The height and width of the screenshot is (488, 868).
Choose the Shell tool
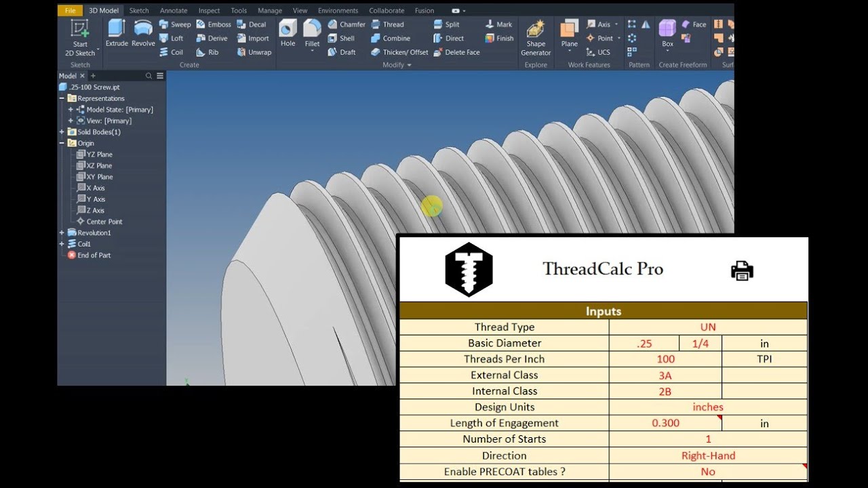click(341, 39)
